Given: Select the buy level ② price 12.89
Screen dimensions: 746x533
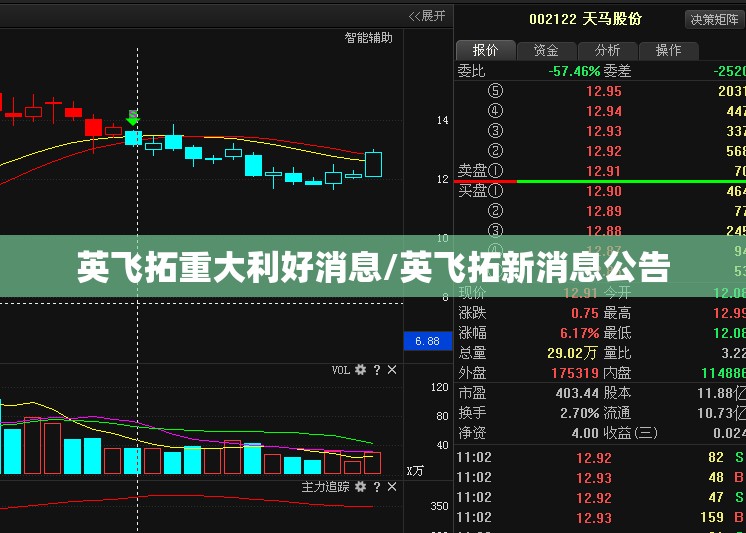Looking at the screenshot, I should (x=604, y=211).
